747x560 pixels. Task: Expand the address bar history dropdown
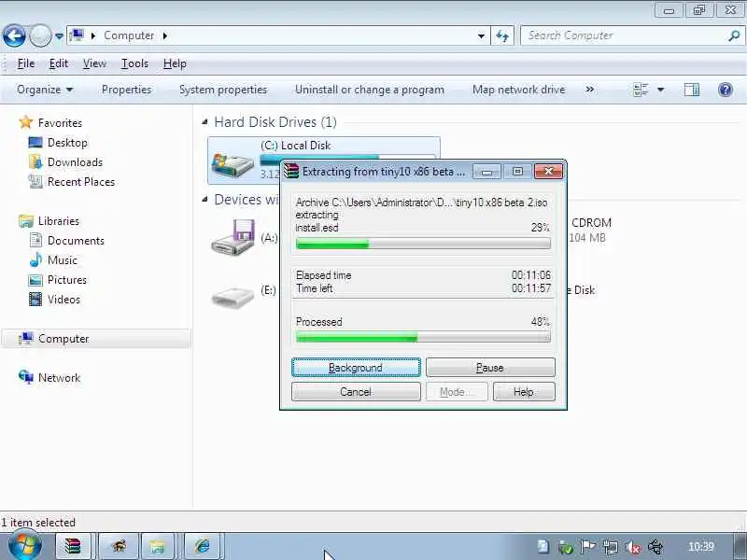pos(481,36)
